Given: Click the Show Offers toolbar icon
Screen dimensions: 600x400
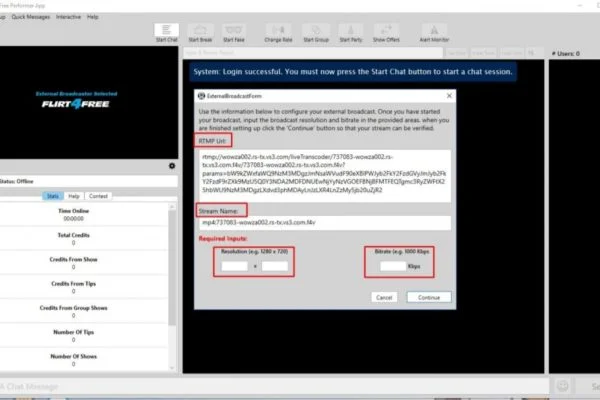Looking at the screenshot, I should [x=386, y=33].
